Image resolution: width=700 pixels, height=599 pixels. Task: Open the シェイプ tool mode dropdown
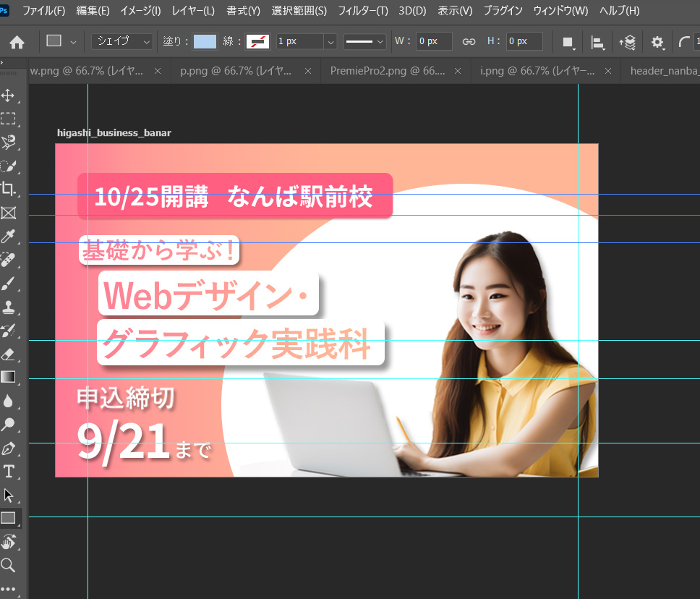click(122, 41)
